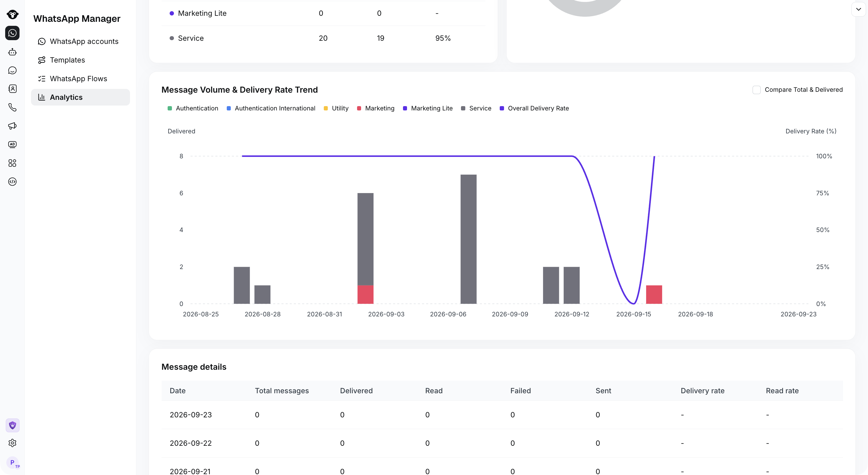Open the chat bubble inbox icon
This screenshot has height=475, width=868.
12,70
